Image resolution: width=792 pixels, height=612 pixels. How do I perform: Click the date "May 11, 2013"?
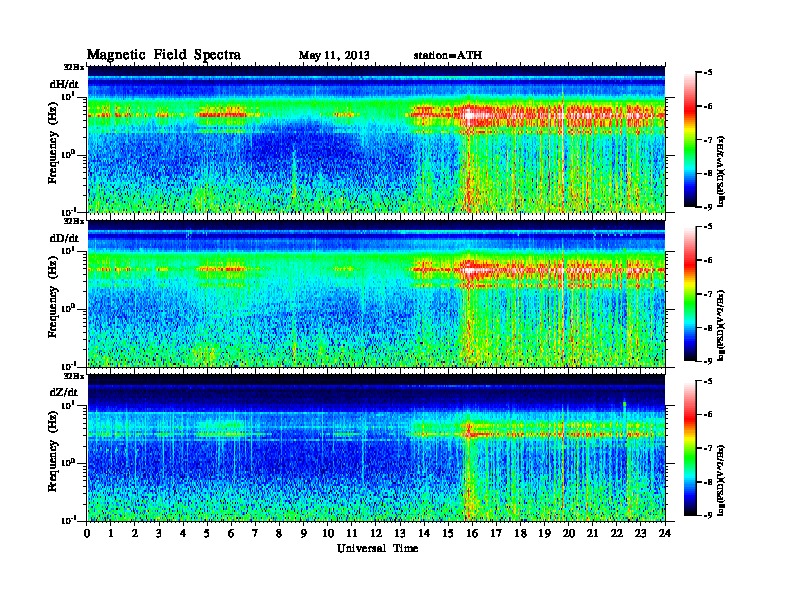pos(334,55)
